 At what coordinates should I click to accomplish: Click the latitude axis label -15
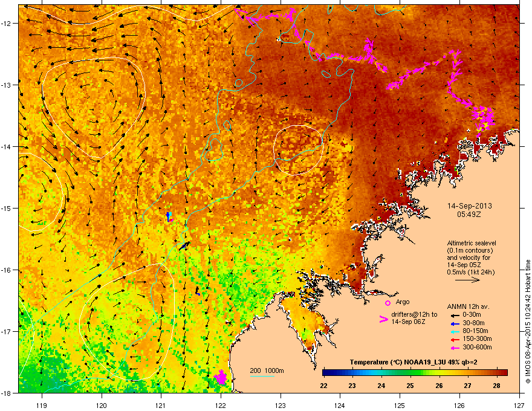click(6, 208)
